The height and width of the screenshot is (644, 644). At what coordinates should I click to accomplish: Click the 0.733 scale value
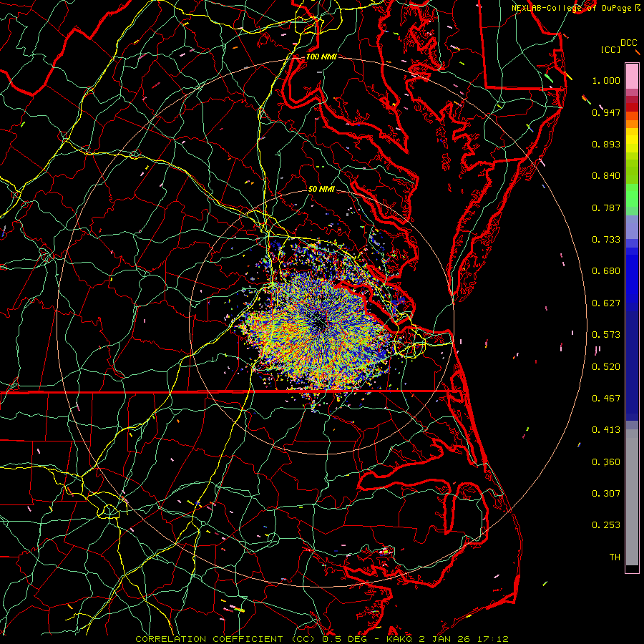click(606, 240)
